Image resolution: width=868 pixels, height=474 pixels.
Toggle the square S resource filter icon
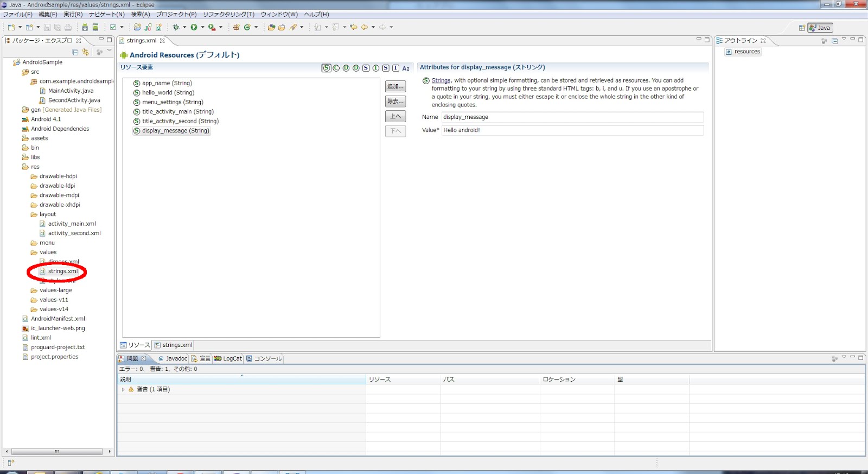click(x=366, y=68)
